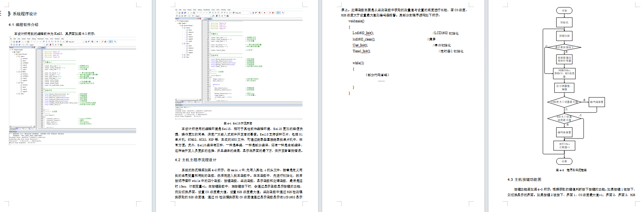Click the 开始 start node in flowchart
The image size is (644, 212).
pos(564,11)
